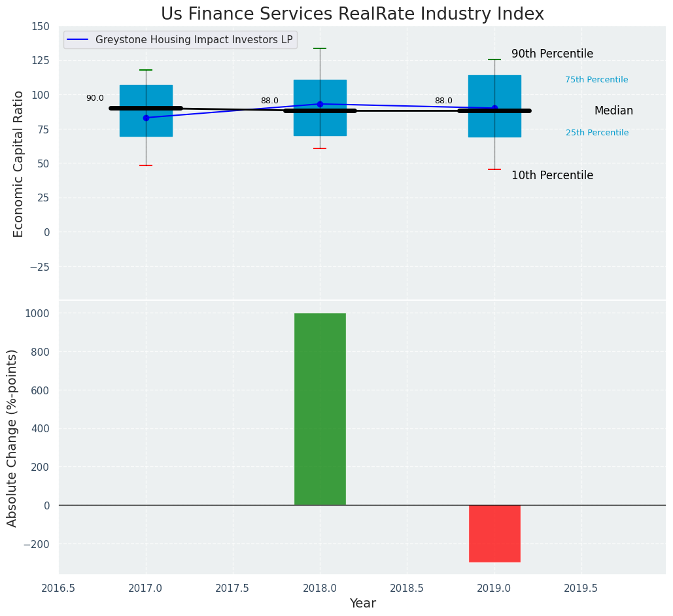Click the 2017 Greystone blue data point
Screen dimensions: 673x616
coord(146,118)
